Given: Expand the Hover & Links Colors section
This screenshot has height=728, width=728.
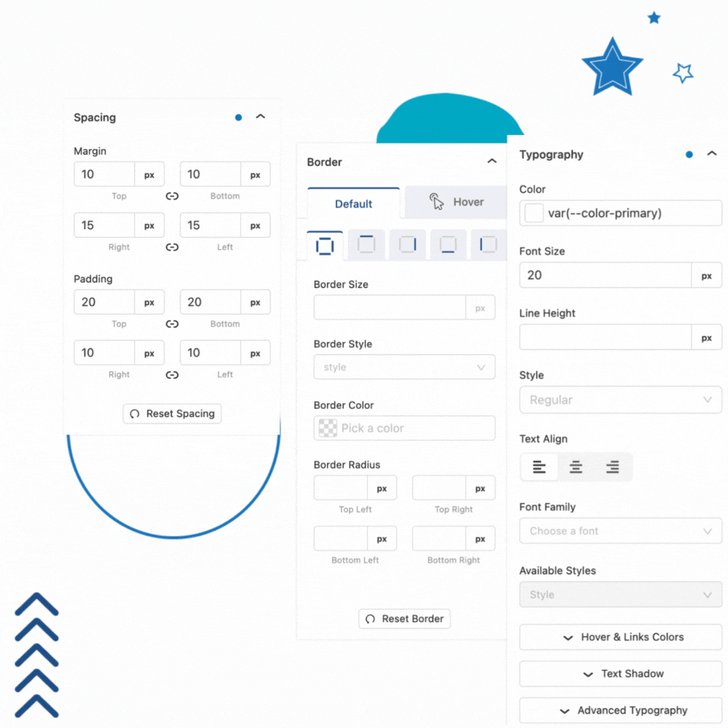Looking at the screenshot, I should 620,637.
